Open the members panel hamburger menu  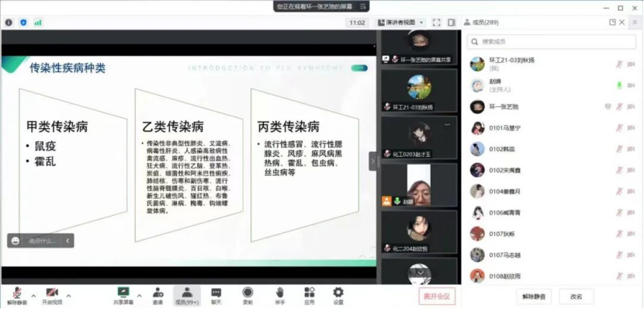[x=635, y=23]
